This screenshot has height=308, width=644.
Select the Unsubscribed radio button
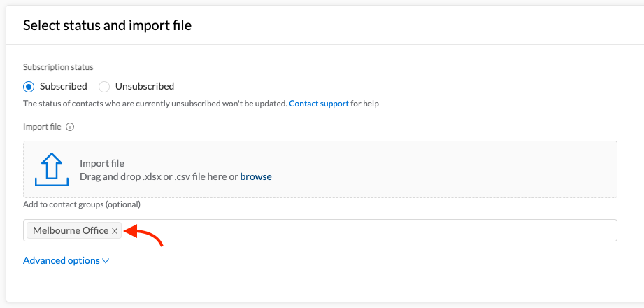[x=104, y=87]
